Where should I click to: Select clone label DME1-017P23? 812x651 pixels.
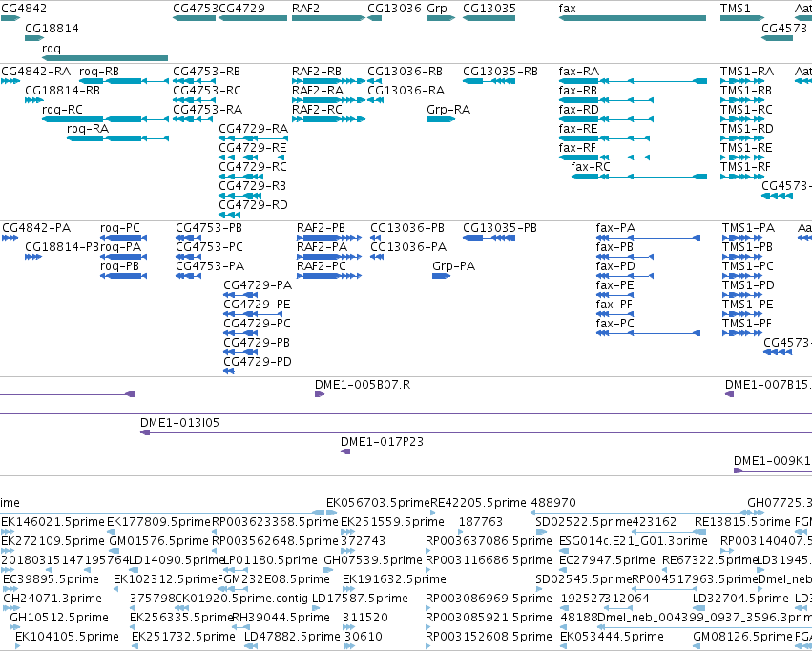(382, 442)
